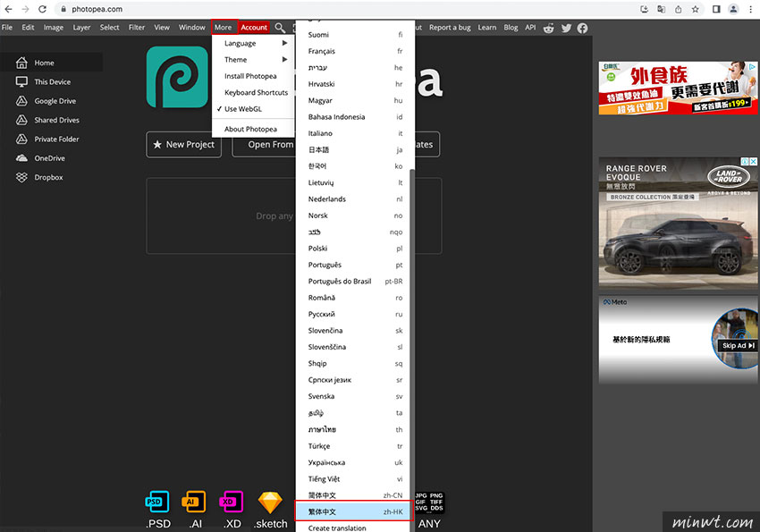Open the Learn link
Image resolution: width=760 pixels, height=532 pixels.
[x=487, y=28]
